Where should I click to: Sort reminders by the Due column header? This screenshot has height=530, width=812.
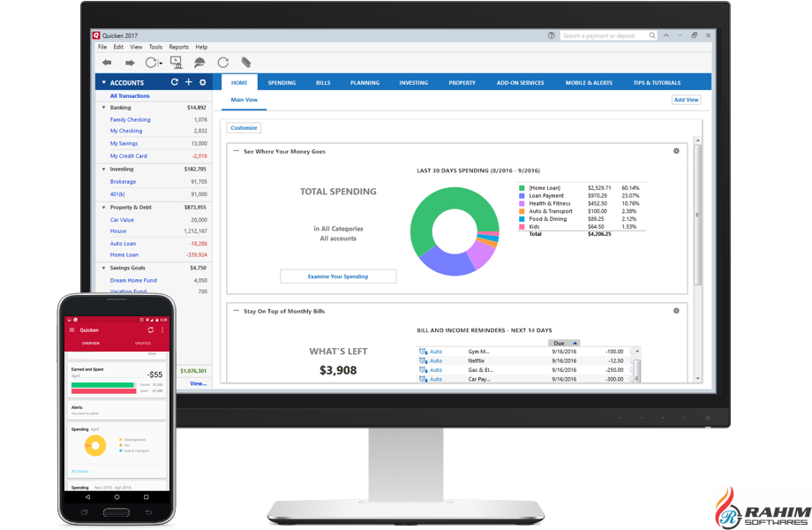pos(564,343)
